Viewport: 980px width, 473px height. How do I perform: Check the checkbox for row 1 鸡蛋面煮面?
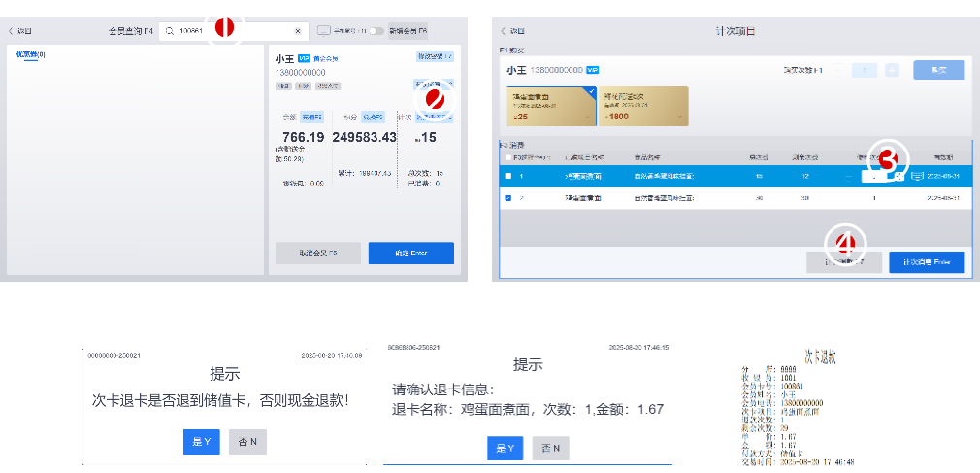click(508, 176)
